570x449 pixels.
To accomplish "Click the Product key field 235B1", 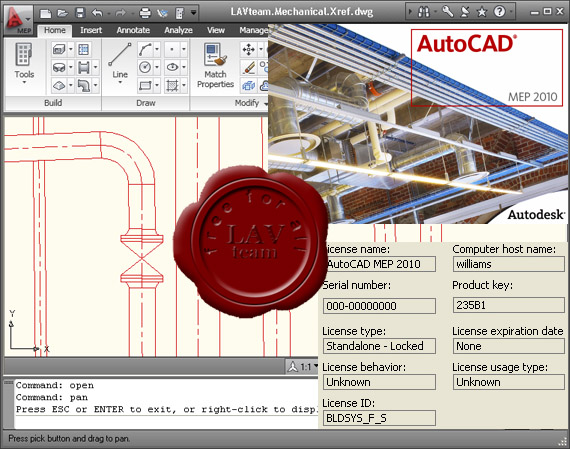I will tap(509, 305).
